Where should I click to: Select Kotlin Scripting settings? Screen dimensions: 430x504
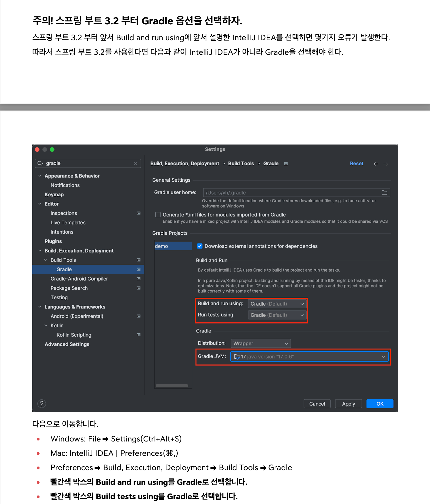click(x=74, y=335)
